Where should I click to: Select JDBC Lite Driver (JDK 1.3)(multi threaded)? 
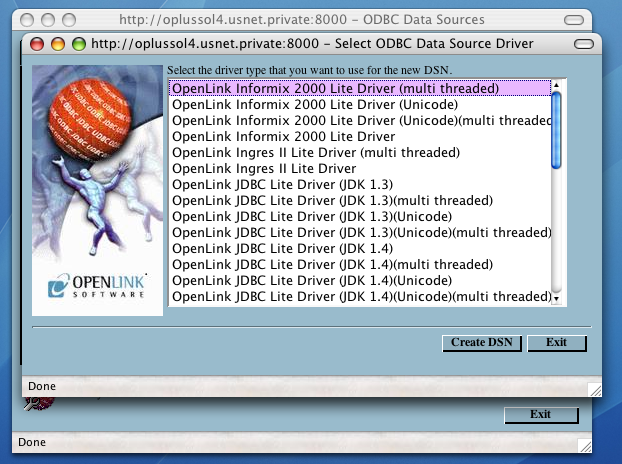coord(360,200)
